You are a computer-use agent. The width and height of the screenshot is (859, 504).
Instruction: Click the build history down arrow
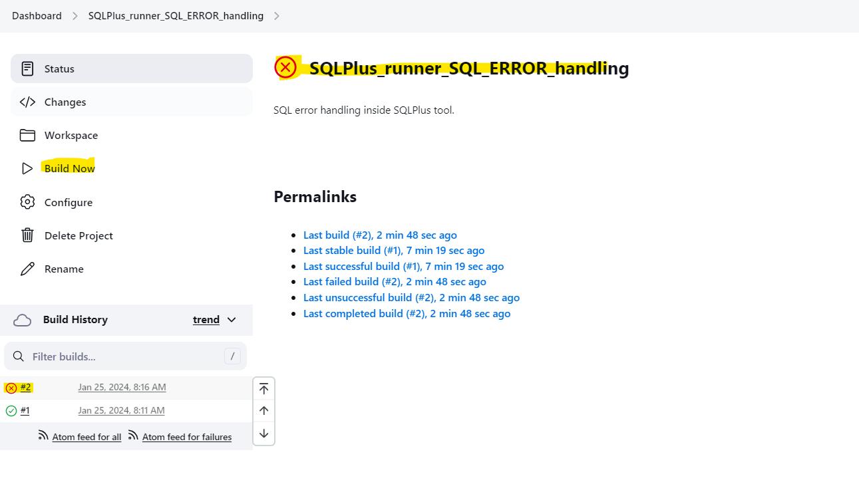(264, 434)
